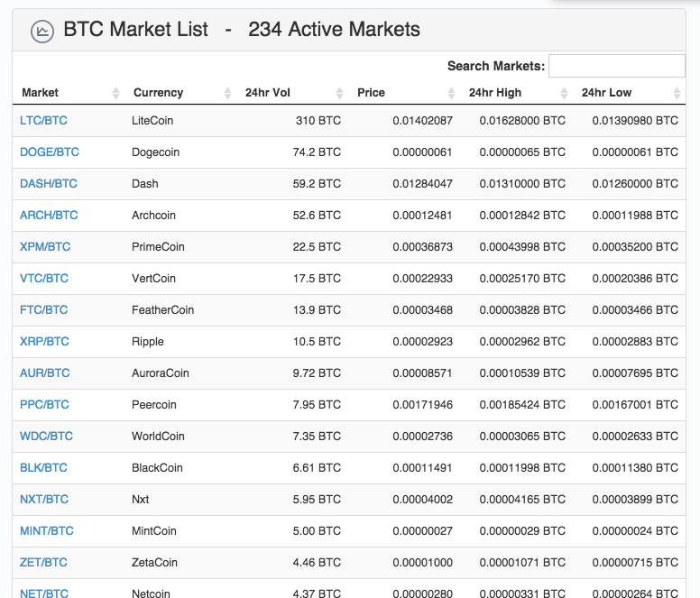
Task: Click the 24hr low 0.00002883 BTC
Action: click(635, 342)
